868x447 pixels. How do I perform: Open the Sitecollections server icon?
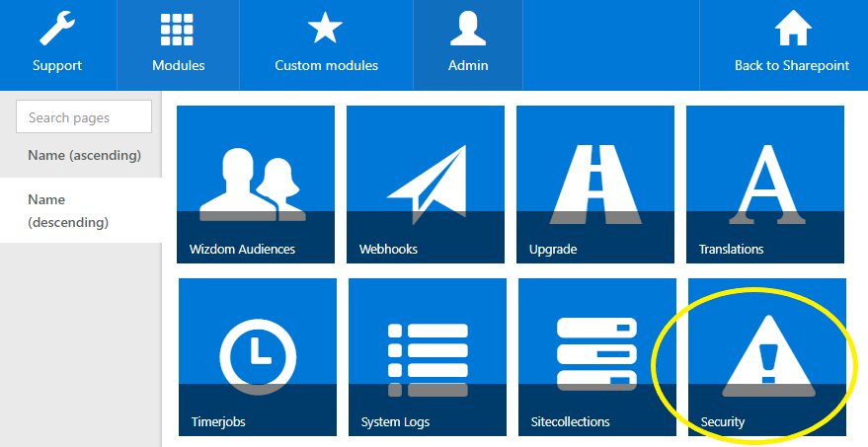596,354
